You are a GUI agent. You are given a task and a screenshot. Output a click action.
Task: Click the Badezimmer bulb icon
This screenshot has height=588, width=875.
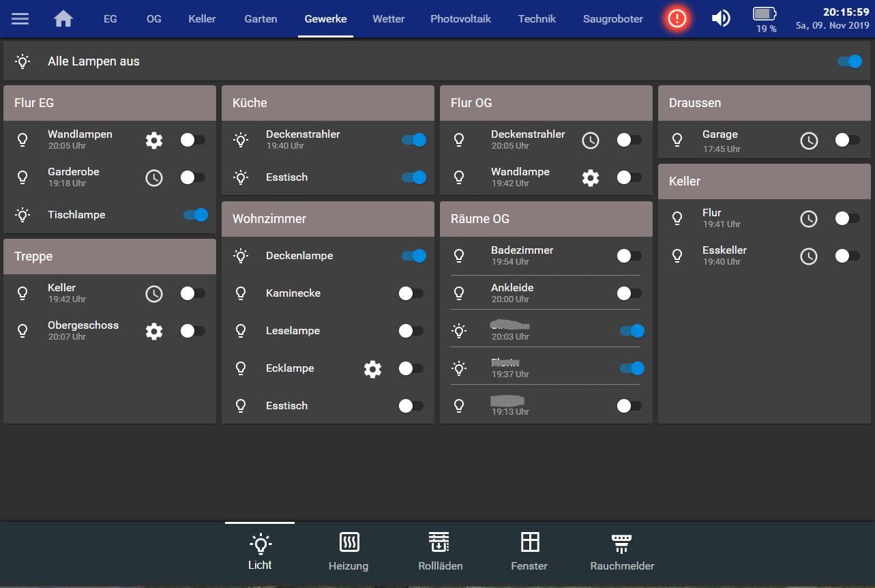[459, 256]
